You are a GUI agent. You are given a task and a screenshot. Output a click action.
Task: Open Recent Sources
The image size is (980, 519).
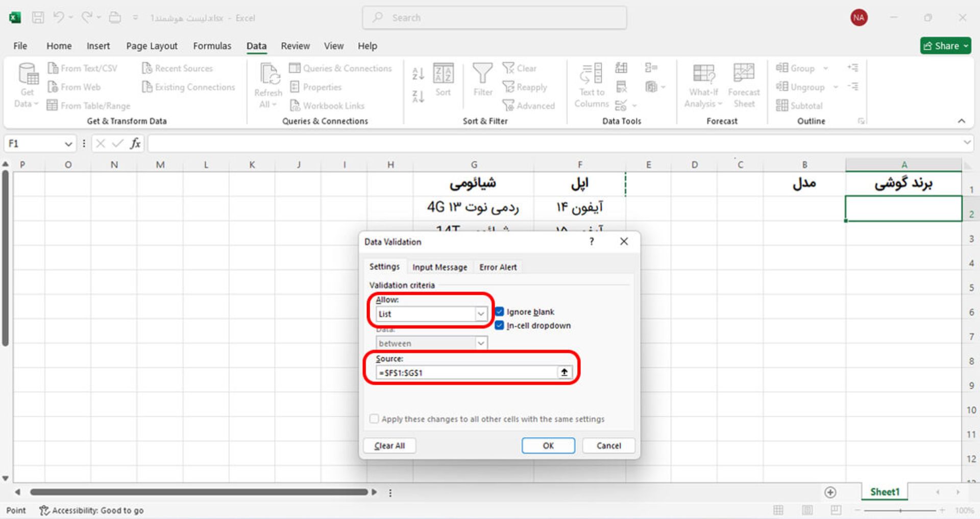click(x=177, y=68)
